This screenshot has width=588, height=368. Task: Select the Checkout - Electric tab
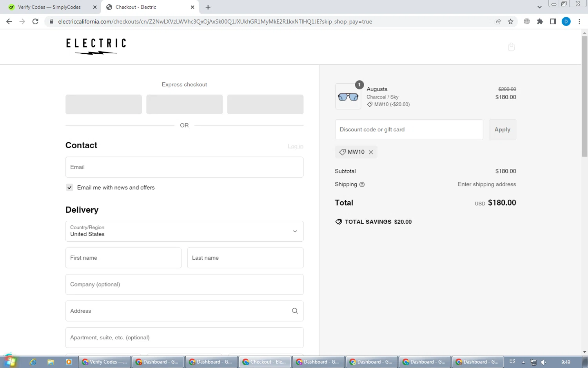149,7
